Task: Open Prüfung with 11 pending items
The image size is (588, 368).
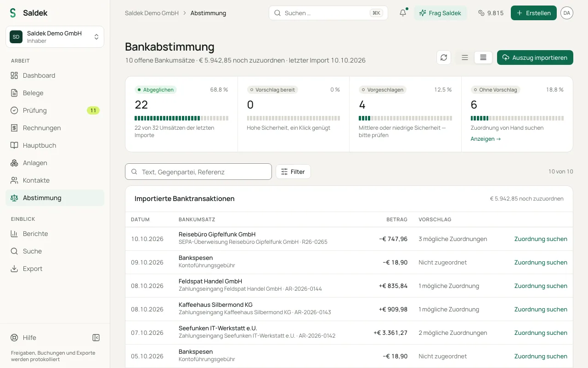Action: pos(55,110)
